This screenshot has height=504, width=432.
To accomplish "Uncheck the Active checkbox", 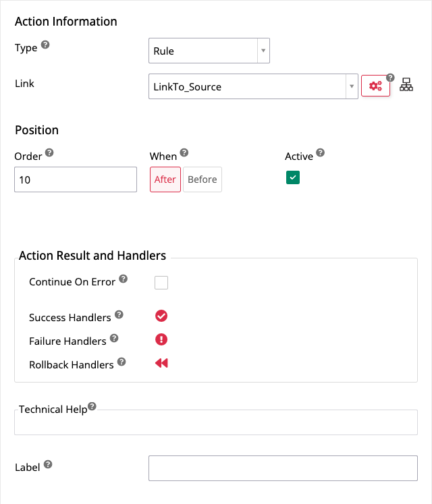I will 292,177.
